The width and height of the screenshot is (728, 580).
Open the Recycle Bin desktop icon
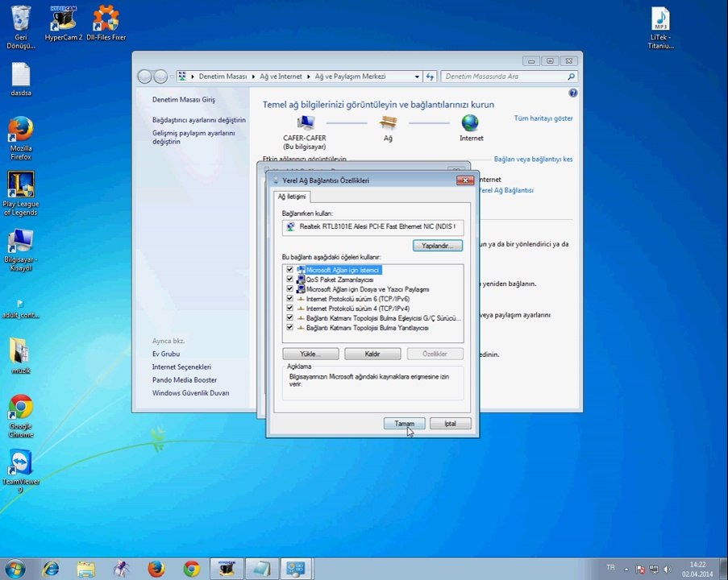coord(20,19)
